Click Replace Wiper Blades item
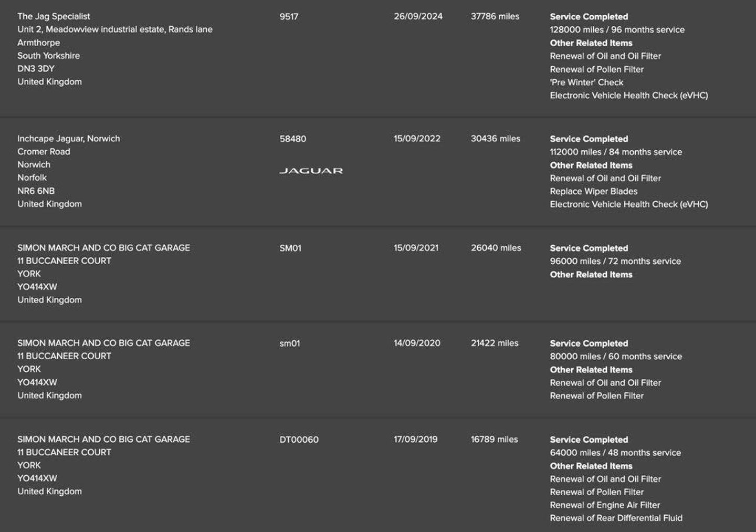This screenshot has height=532, width=756. tap(594, 192)
